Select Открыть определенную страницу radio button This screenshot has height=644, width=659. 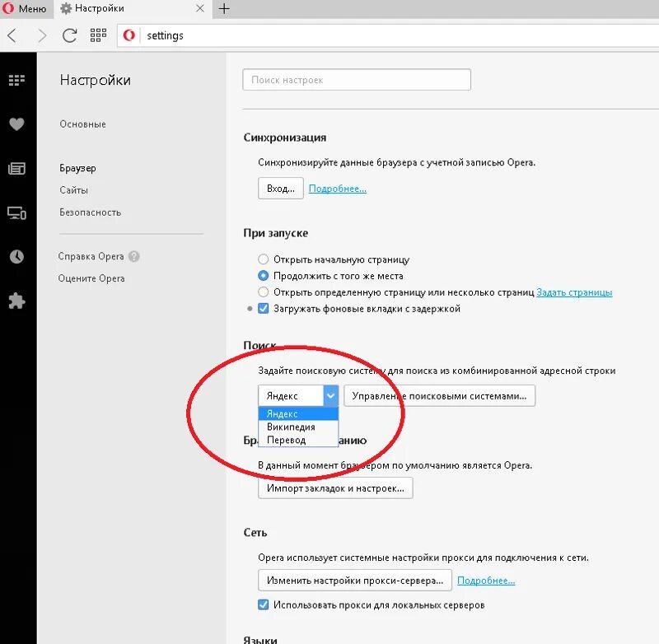263,292
